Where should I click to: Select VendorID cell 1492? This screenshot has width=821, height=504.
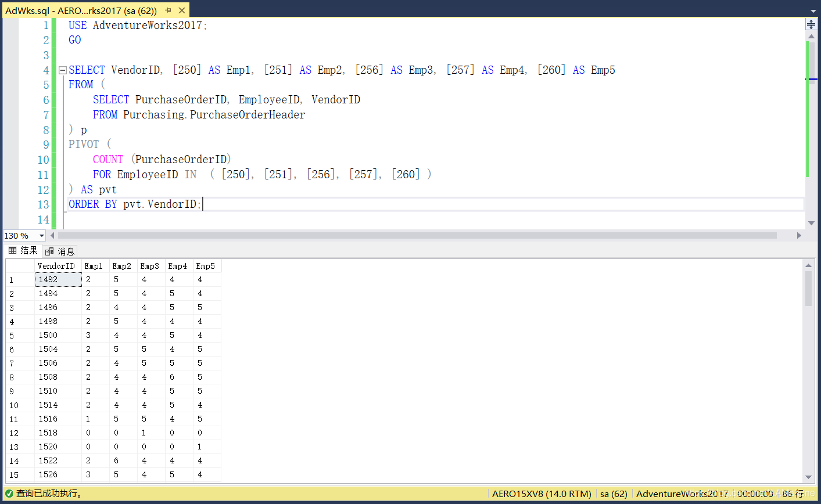coord(58,279)
